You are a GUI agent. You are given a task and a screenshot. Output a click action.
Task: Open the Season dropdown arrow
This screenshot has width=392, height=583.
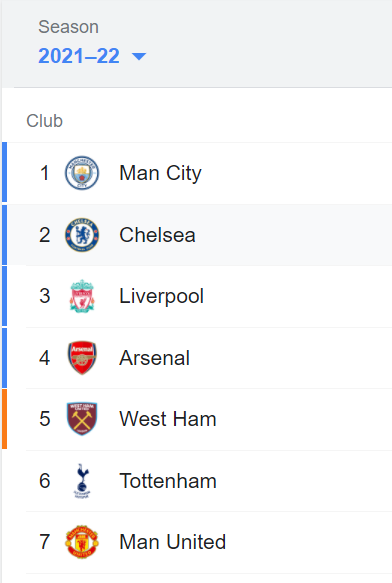click(x=139, y=57)
